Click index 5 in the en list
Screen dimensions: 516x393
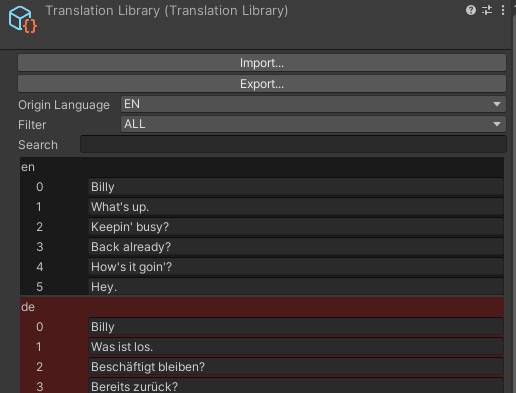coord(40,287)
